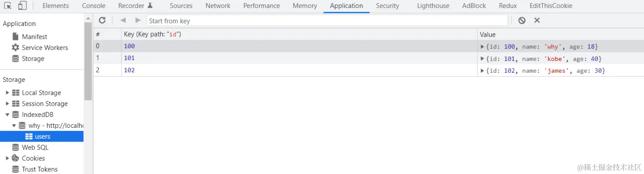Show next page of records

pyautogui.click(x=138, y=20)
